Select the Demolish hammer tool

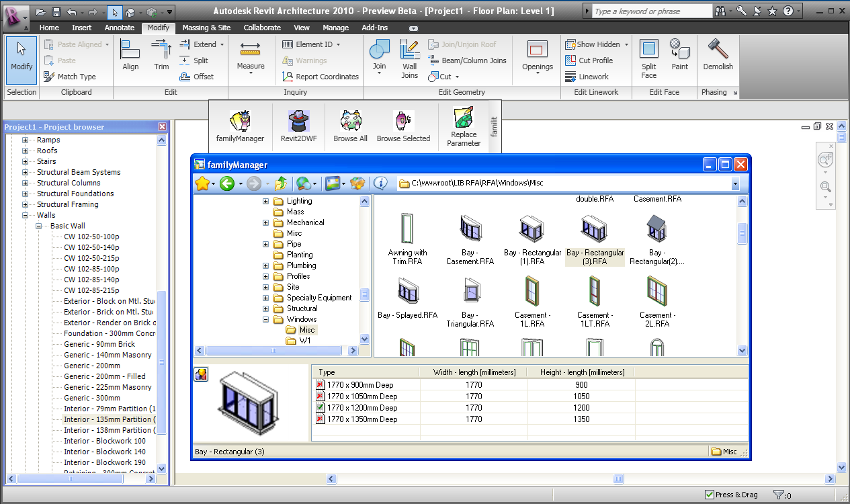(718, 55)
